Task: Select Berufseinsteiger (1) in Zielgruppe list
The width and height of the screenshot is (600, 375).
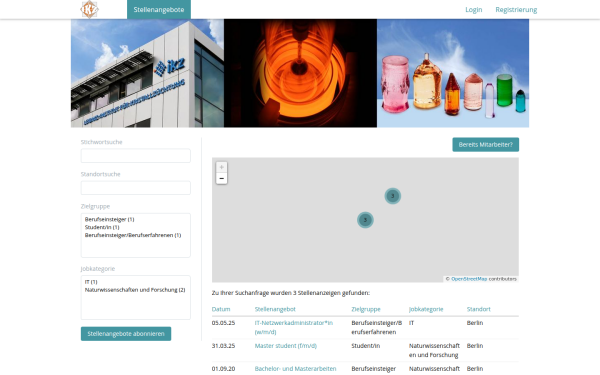Action: (109, 219)
